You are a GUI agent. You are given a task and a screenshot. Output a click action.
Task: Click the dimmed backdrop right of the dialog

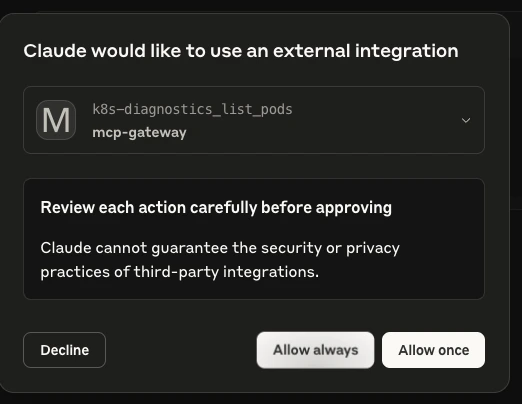click(516, 200)
